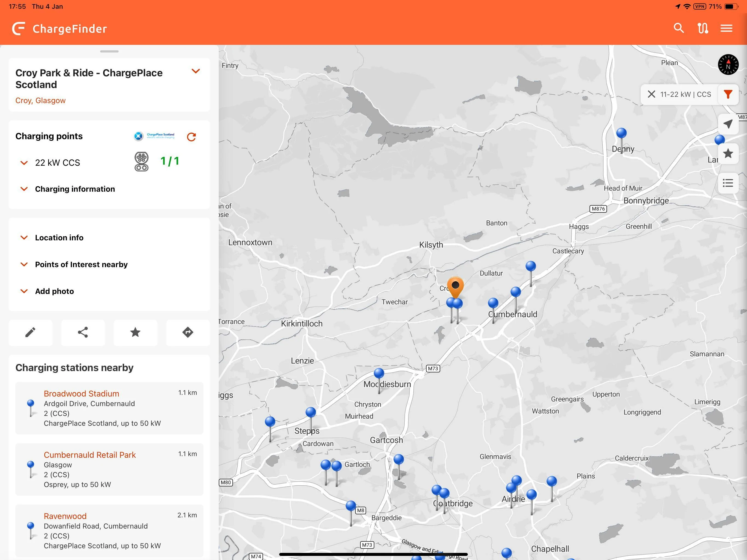Refresh the charging points status
The image size is (747, 560).
point(191,137)
